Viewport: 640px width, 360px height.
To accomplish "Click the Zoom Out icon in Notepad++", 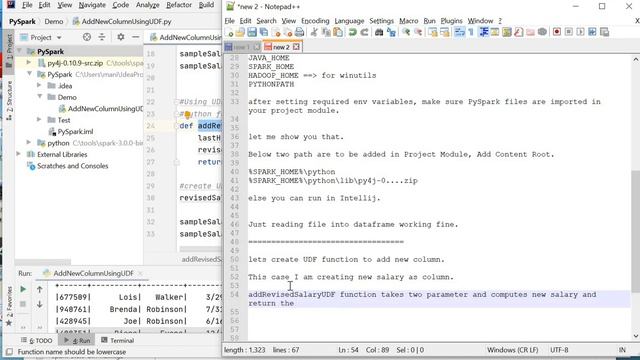I will 418,32.
